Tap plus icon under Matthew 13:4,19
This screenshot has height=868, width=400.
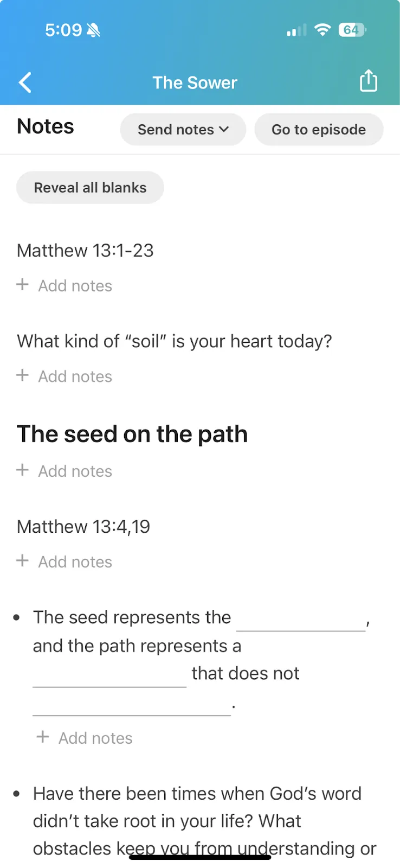point(23,561)
